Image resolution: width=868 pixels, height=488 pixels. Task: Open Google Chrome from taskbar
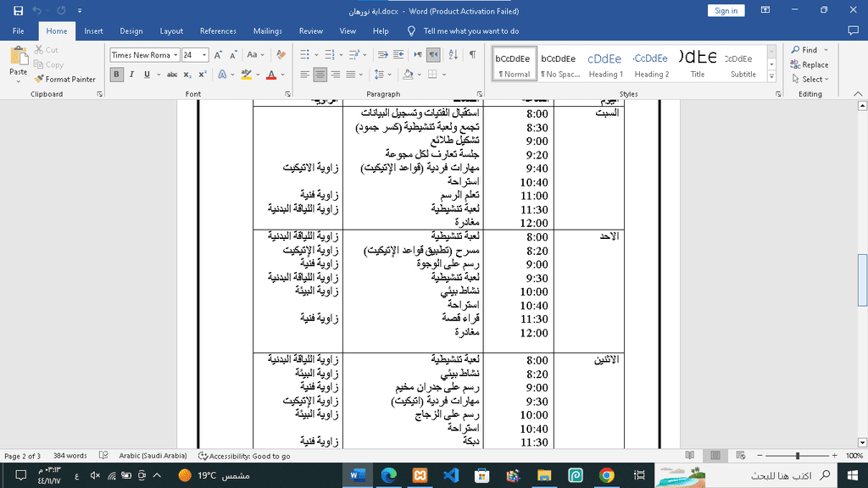pyautogui.click(x=606, y=475)
